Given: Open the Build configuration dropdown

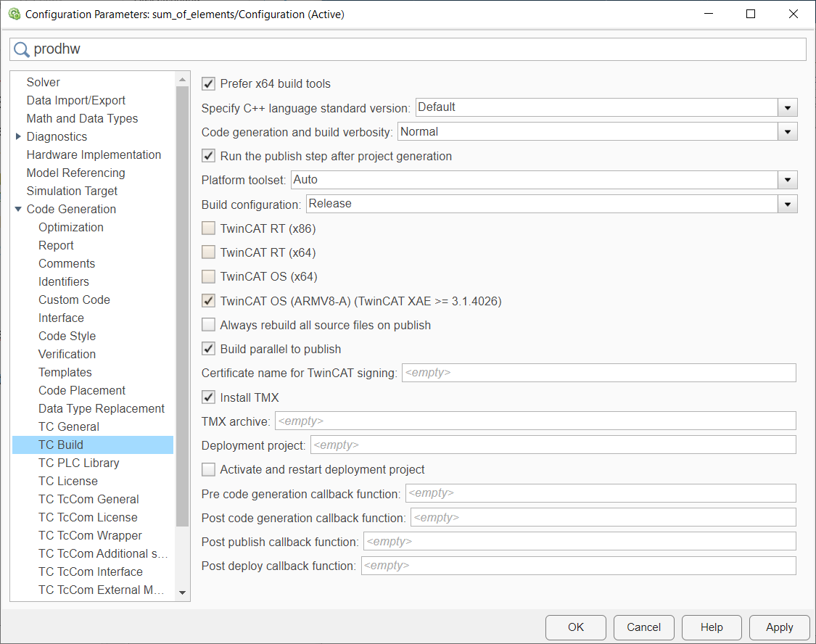Looking at the screenshot, I should coord(788,204).
